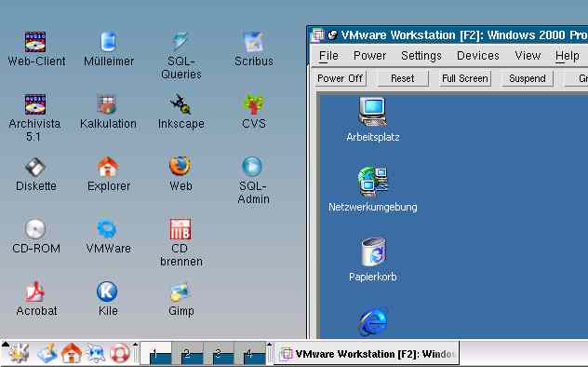Open the Settings menu in VMware
This screenshot has width=588, height=367.
(421, 56)
